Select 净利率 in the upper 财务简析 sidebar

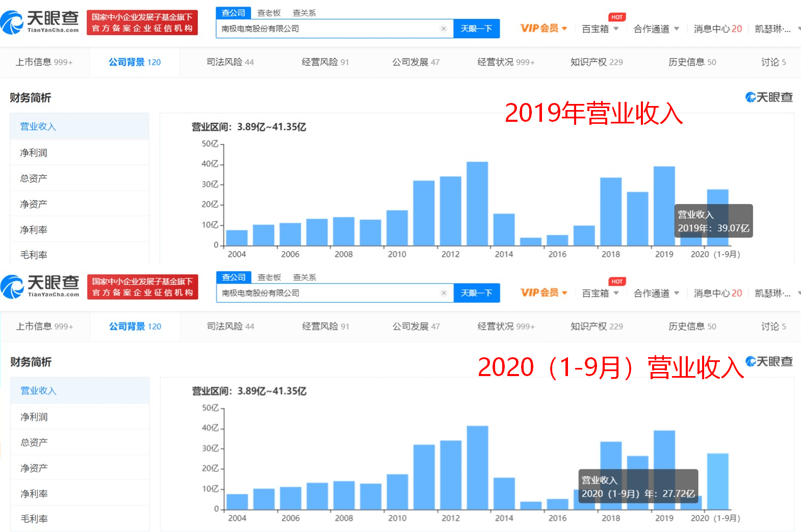click(80, 229)
